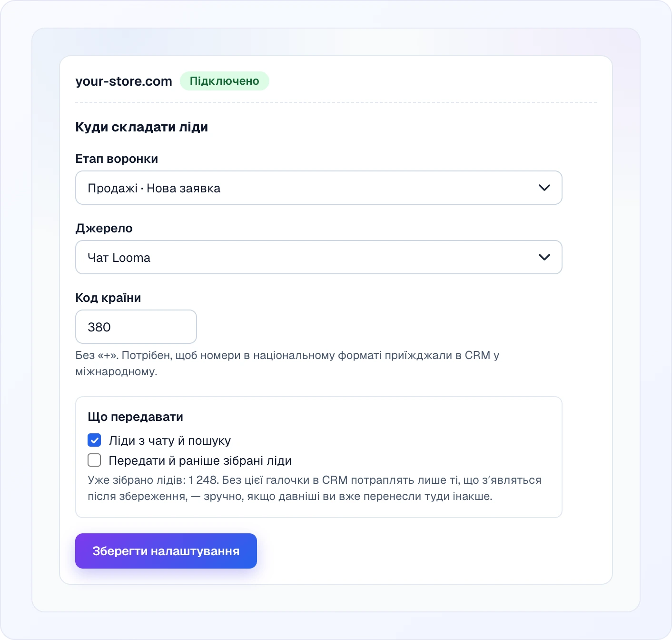Image resolution: width=672 pixels, height=640 pixels.
Task: Open the Джерело dropdown with Чат Looma
Action: pos(318,257)
